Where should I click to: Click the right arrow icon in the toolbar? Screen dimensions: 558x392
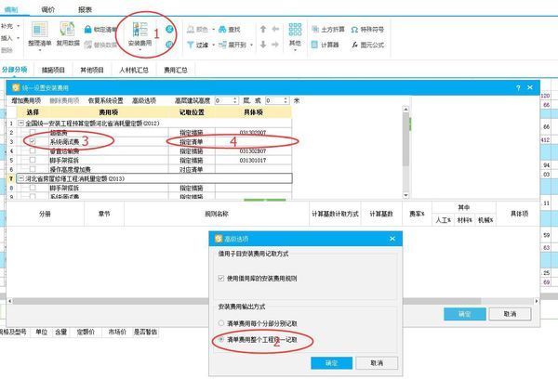click(275, 45)
